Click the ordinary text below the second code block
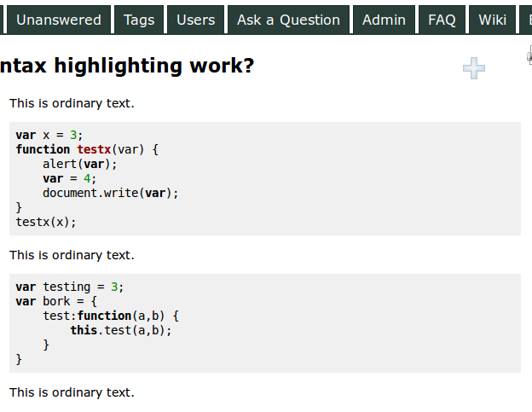Viewport: 532px width, 412px height. [x=72, y=392]
